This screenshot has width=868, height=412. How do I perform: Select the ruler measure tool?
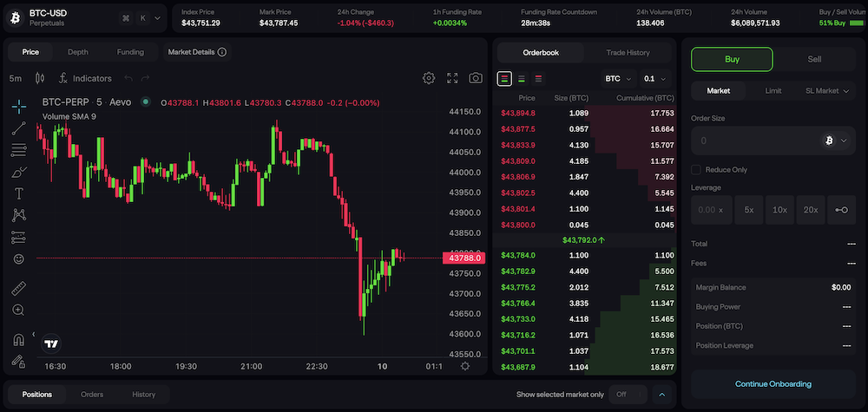19,288
